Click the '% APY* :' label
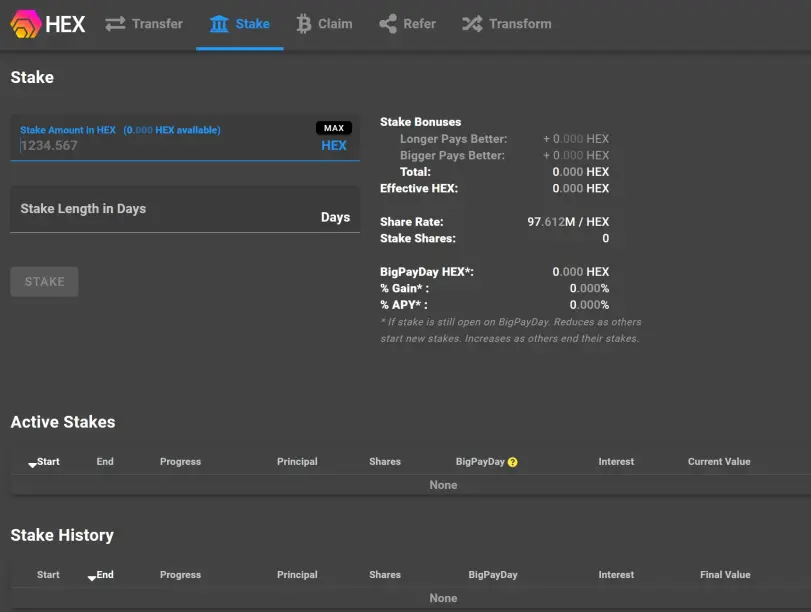 click(404, 305)
